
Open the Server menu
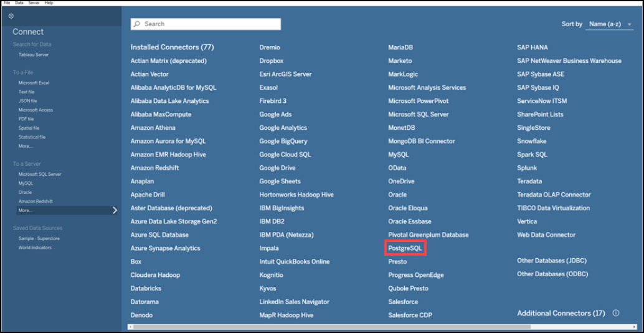tap(34, 3)
